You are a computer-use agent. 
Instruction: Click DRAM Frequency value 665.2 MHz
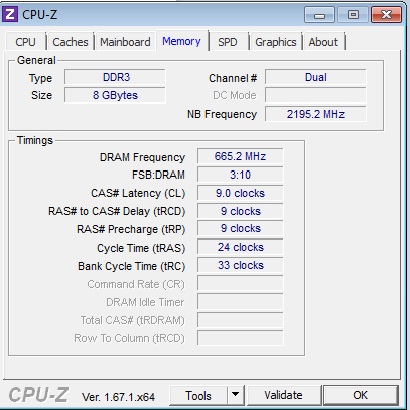pos(240,156)
